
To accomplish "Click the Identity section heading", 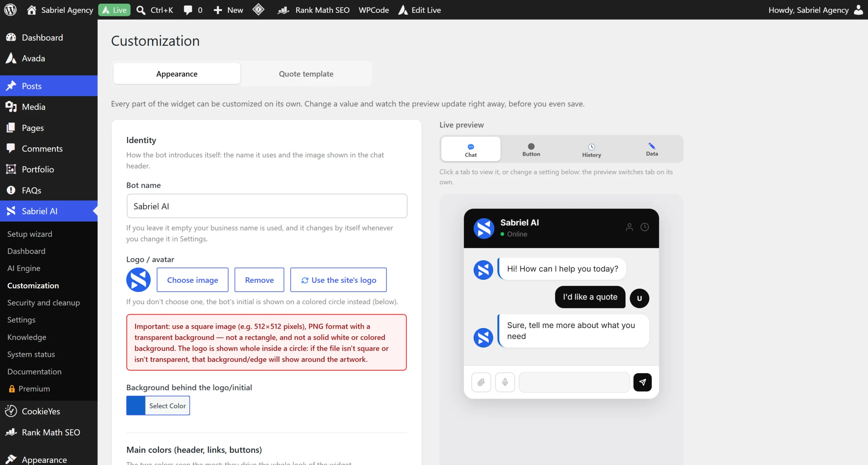I will coord(141,140).
